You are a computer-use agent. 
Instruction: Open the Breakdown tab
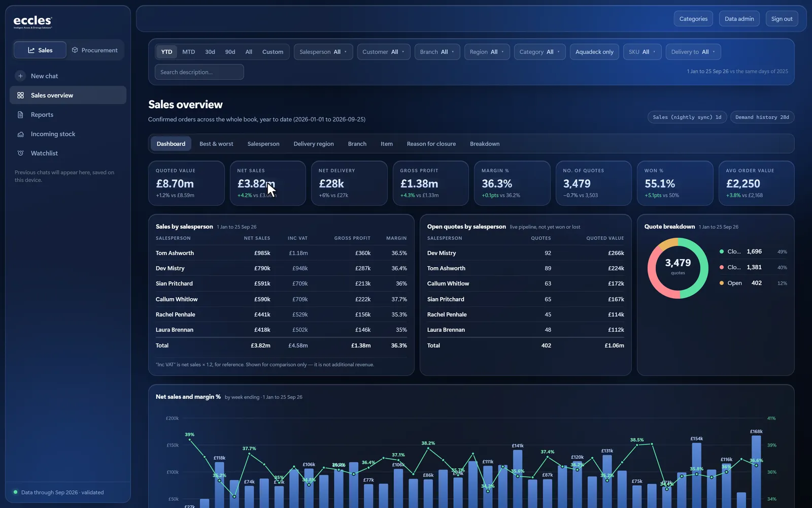[x=485, y=144]
